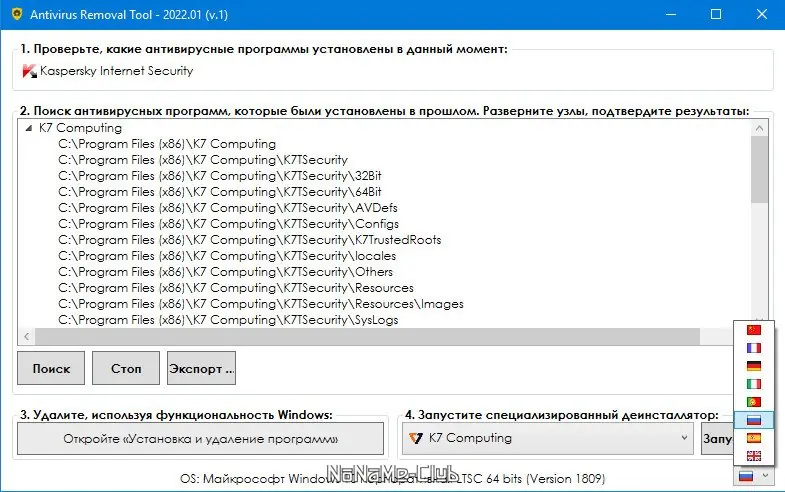The width and height of the screenshot is (785, 492).
Task: Maximize the Antivirus Removal Tool window
Action: click(716, 15)
